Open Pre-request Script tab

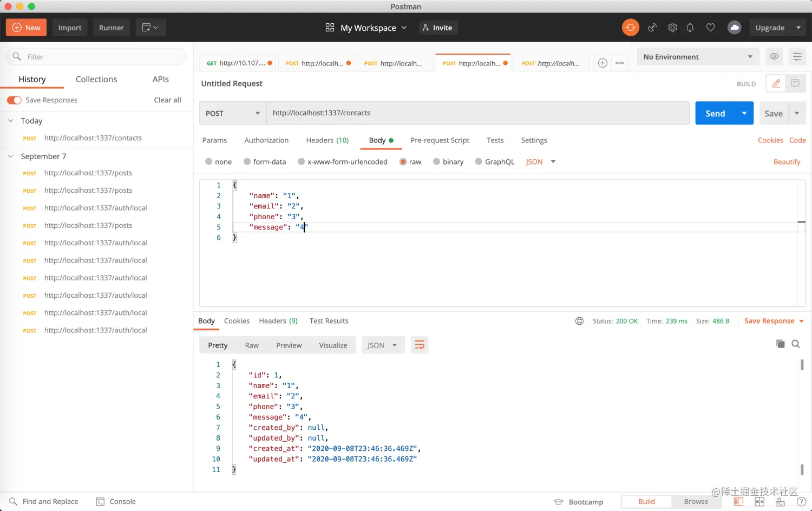coord(440,140)
